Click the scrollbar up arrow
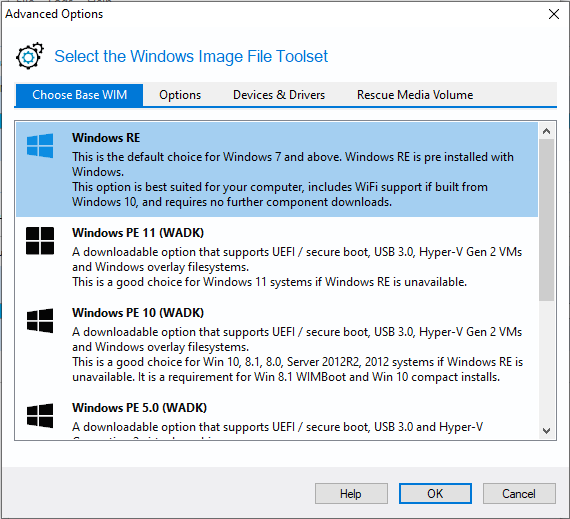This screenshot has width=570, height=519. [546, 131]
